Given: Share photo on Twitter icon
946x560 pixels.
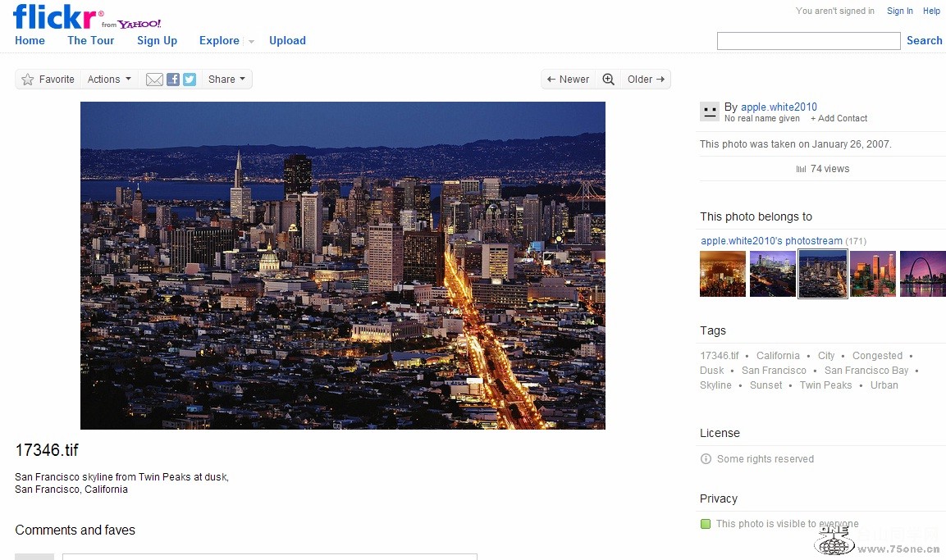Looking at the screenshot, I should tap(190, 80).
